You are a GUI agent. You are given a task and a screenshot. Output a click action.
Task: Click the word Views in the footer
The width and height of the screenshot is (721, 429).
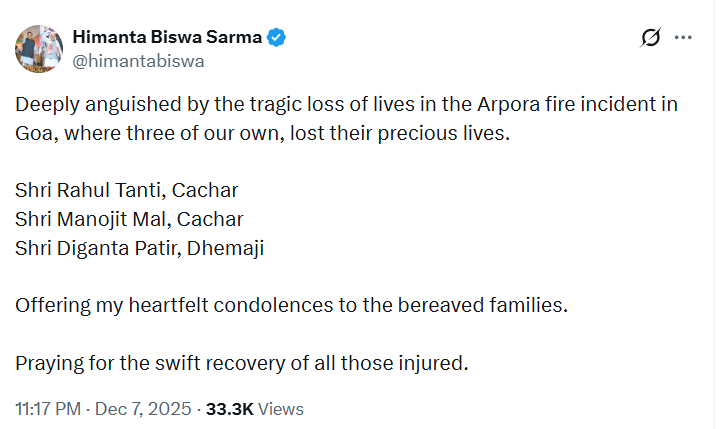pyautogui.click(x=280, y=409)
